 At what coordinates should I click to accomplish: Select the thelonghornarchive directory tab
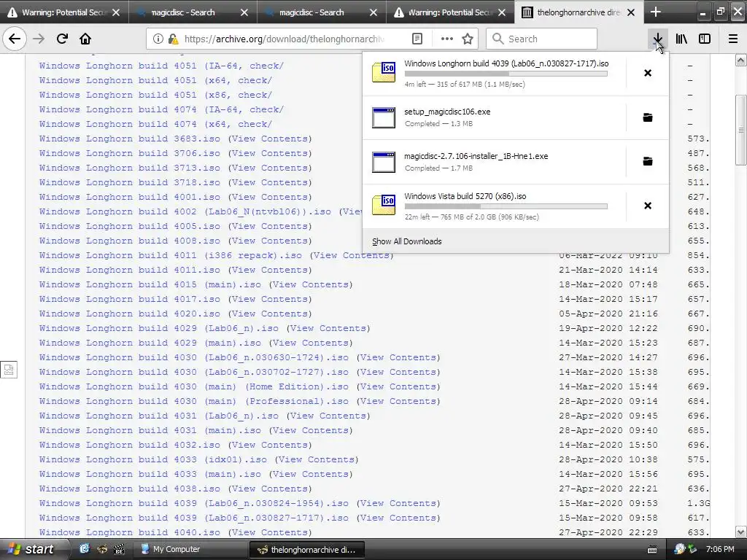[x=578, y=12]
